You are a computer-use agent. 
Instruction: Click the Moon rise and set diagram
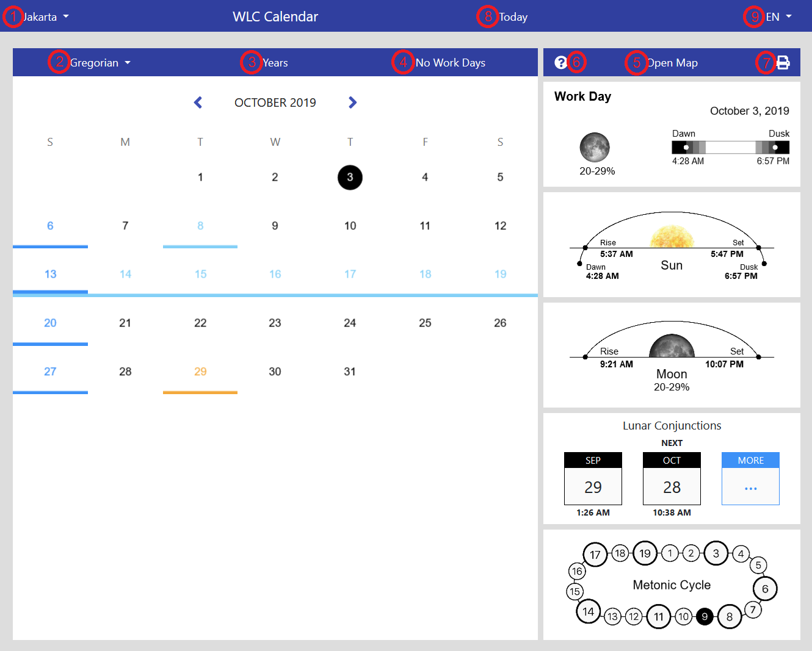click(x=672, y=354)
